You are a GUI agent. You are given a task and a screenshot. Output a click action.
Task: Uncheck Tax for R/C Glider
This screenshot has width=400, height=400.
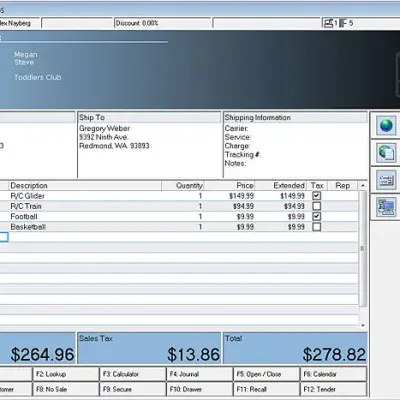(317, 196)
